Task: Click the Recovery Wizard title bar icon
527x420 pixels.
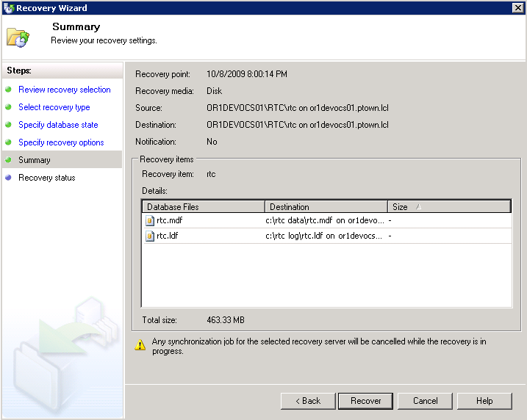Action: coord(9,8)
